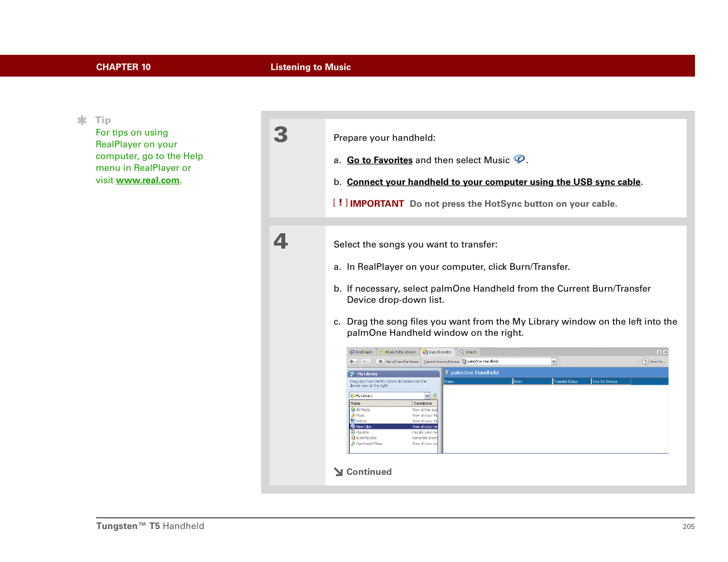
Task: Click the Playlists icon in the library list
Action: click(x=353, y=432)
